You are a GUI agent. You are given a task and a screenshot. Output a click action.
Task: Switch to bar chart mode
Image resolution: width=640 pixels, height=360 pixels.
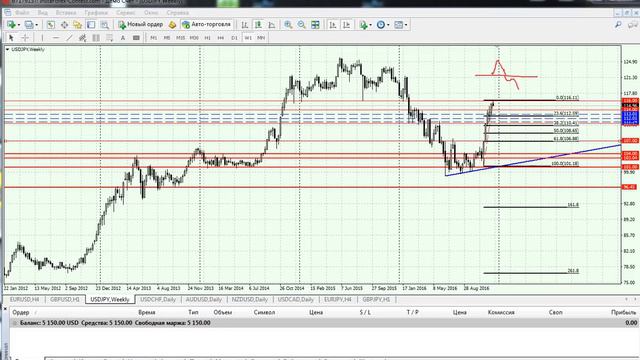[244, 25]
